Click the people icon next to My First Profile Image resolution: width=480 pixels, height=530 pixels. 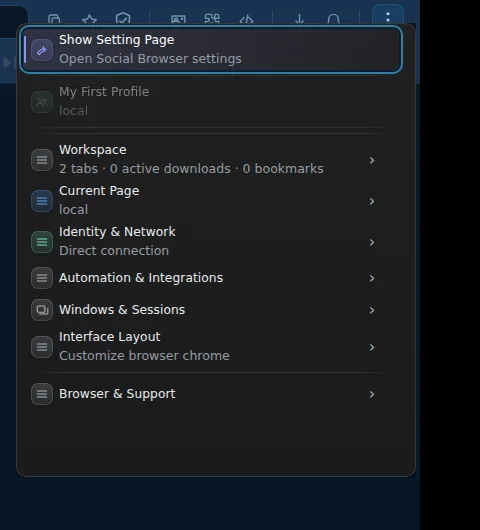[42, 102]
